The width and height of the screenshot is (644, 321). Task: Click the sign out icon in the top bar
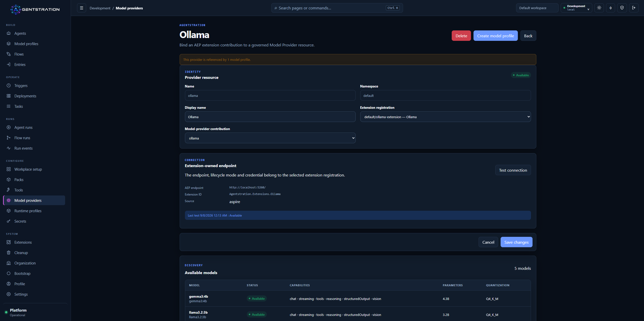634,8
